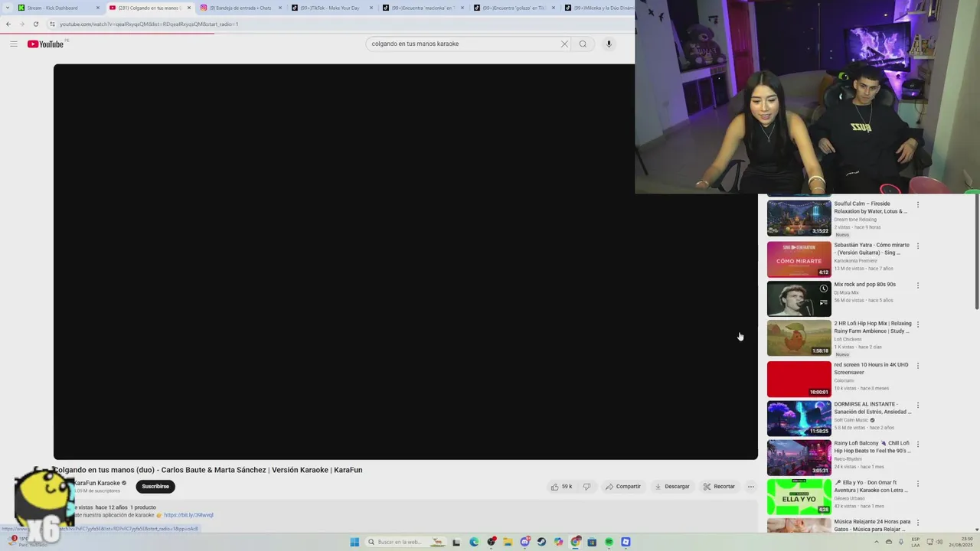
Task: Click the Recortar clip button
Action: (719, 486)
